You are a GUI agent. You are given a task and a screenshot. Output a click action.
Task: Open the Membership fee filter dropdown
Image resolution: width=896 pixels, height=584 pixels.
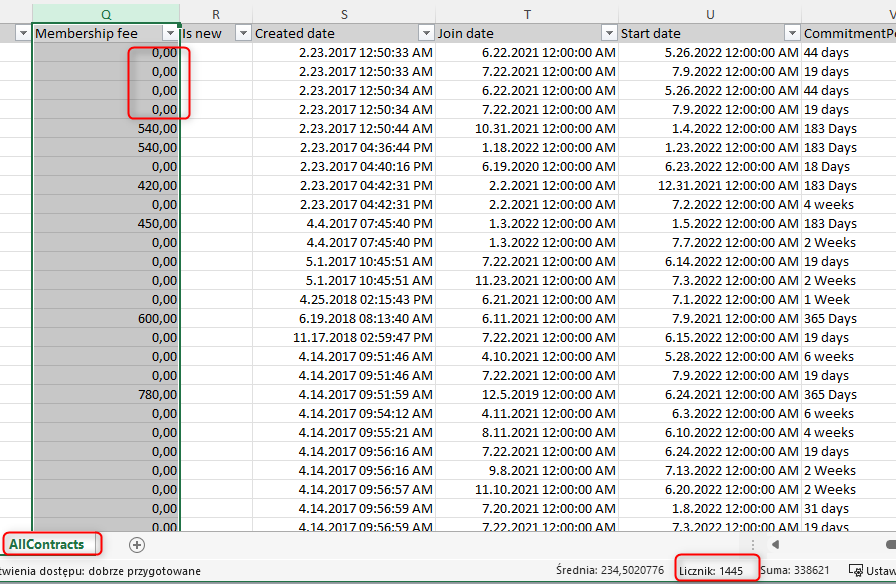pyautogui.click(x=169, y=33)
